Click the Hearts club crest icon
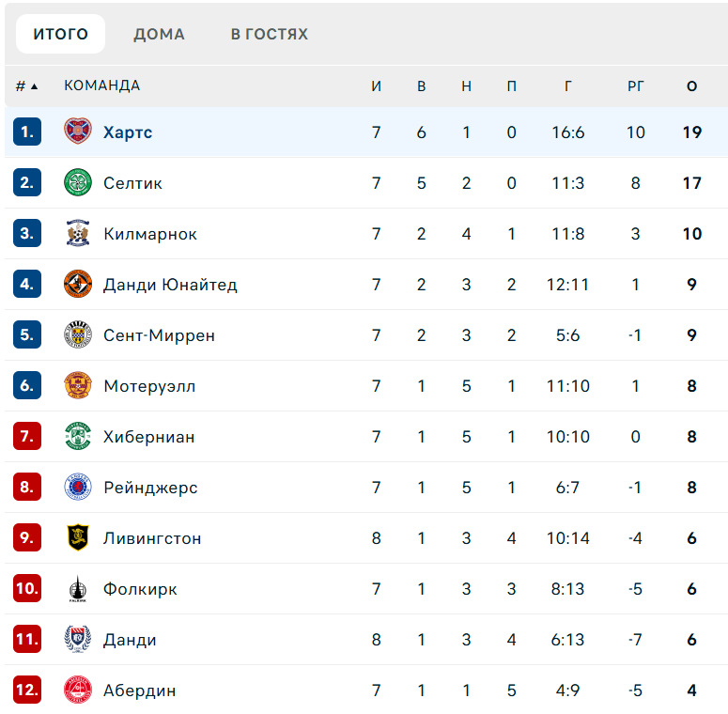 pos(78,132)
